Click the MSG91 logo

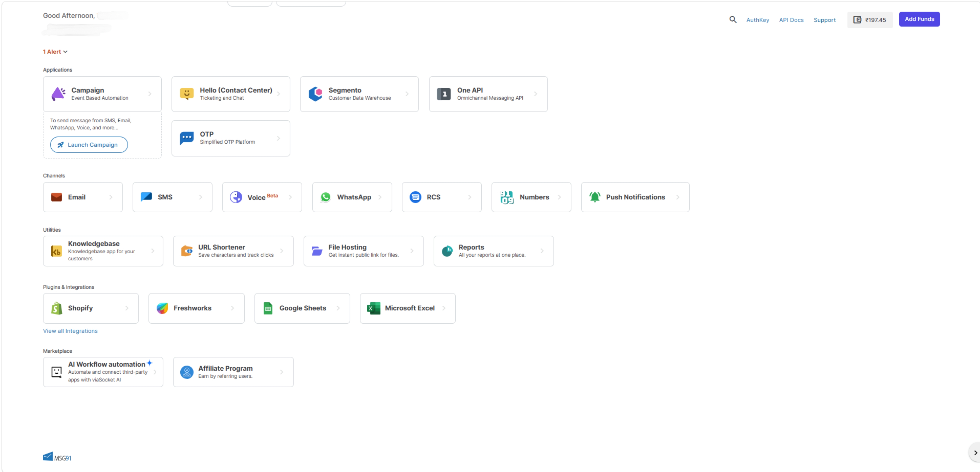pyautogui.click(x=57, y=457)
